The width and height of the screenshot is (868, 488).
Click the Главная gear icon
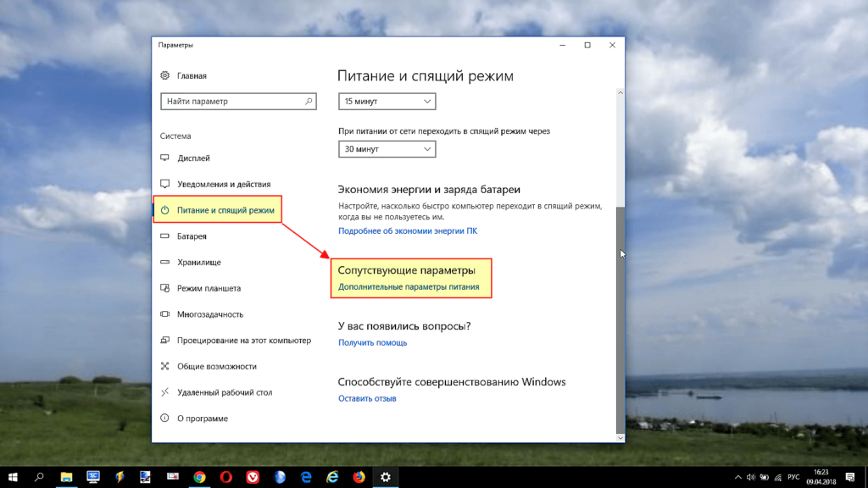pyautogui.click(x=165, y=75)
